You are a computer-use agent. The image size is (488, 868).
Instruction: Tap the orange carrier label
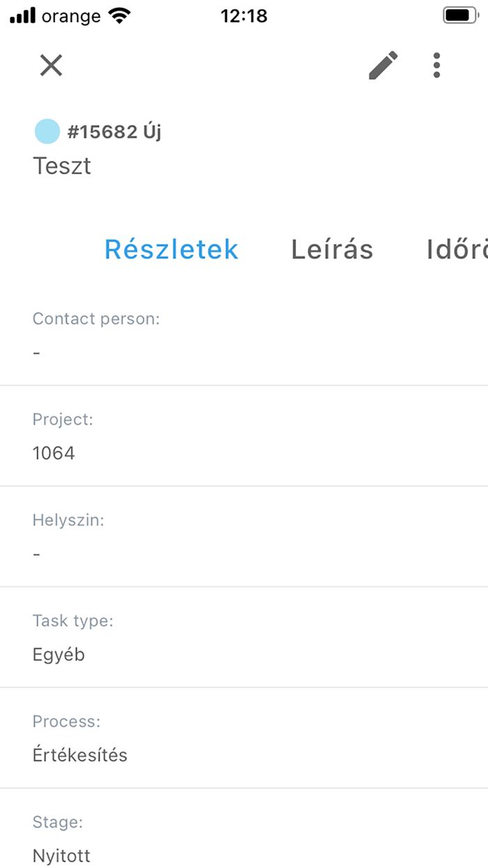coord(71,16)
